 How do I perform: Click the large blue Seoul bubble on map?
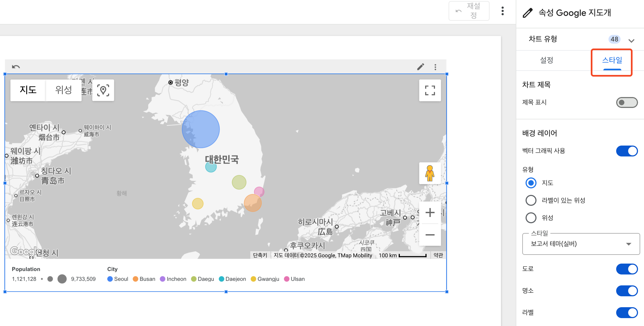point(201,129)
